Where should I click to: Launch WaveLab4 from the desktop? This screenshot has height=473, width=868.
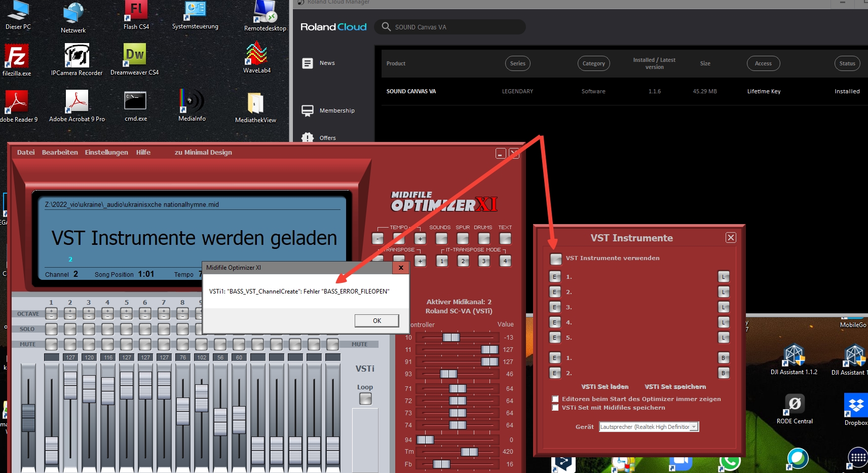pyautogui.click(x=257, y=57)
